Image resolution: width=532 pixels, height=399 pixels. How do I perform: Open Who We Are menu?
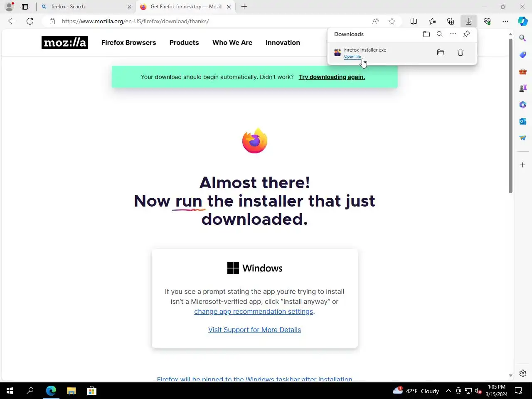point(232,42)
